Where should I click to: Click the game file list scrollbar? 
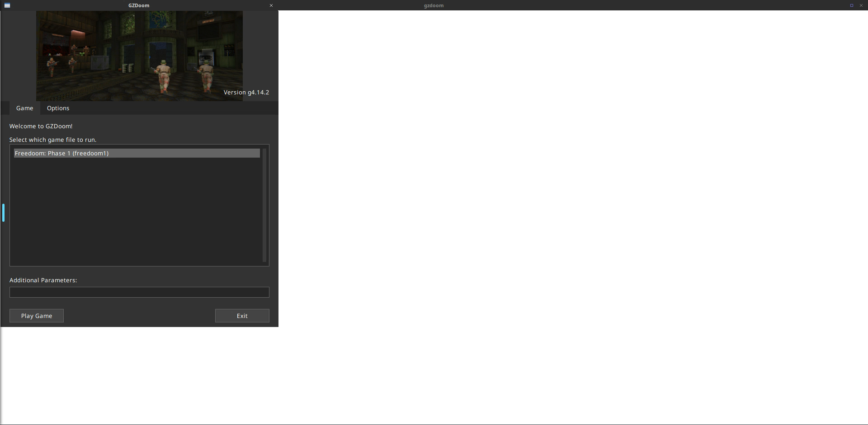tap(264, 205)
